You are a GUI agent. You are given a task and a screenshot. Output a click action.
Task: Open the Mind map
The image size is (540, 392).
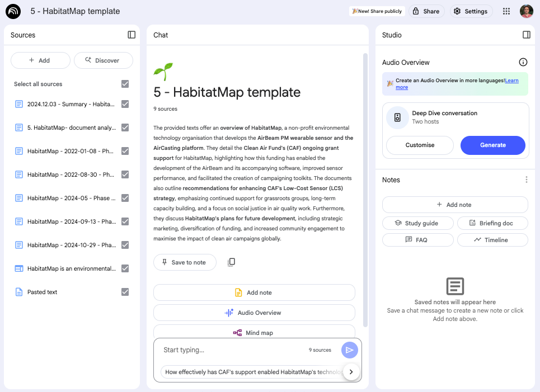pyautogui.click(x=254, y=332)
